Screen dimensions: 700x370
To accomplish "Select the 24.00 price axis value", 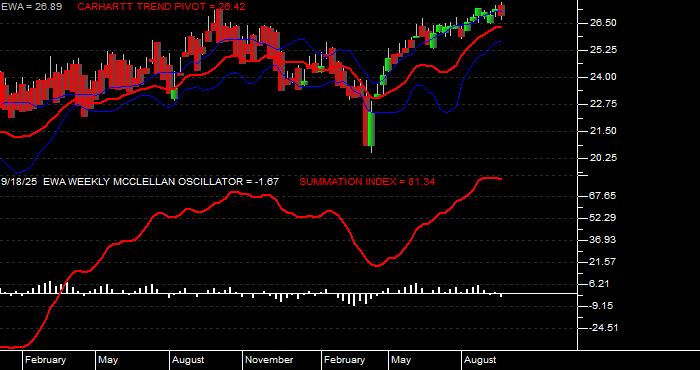I will [604, 77].
